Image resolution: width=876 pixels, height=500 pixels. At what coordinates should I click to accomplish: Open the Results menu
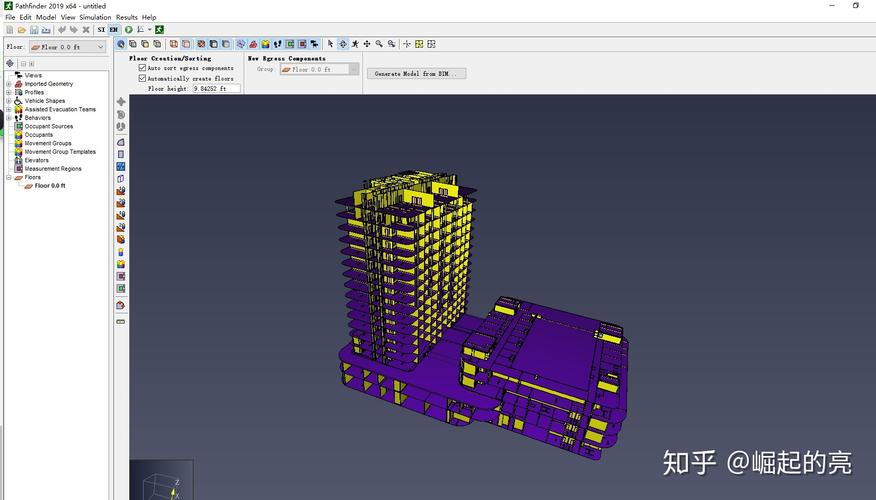[126, 17]
